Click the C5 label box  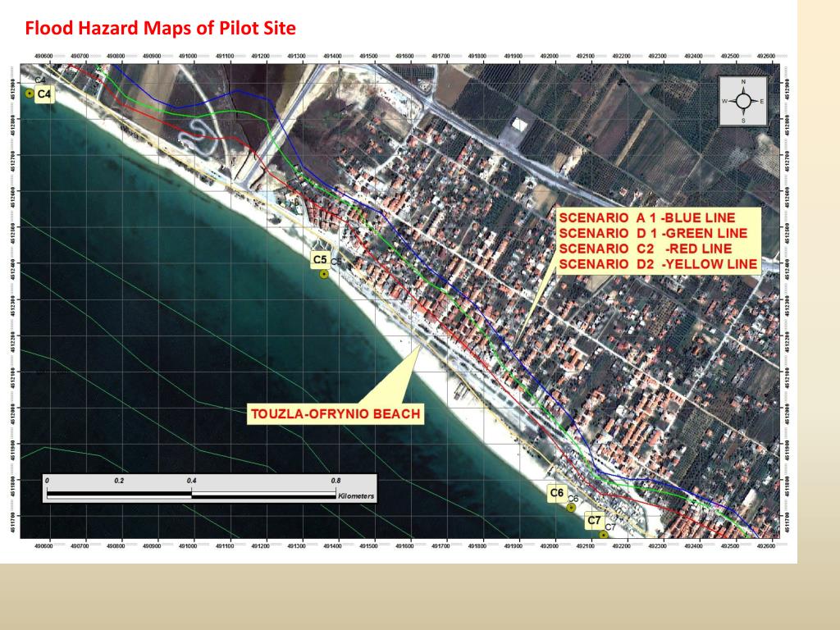[320, 260]
